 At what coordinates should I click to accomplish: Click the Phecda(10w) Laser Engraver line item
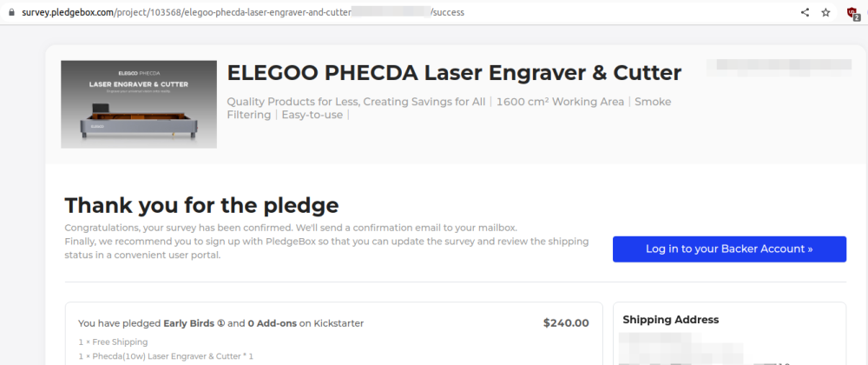[165, 357]
